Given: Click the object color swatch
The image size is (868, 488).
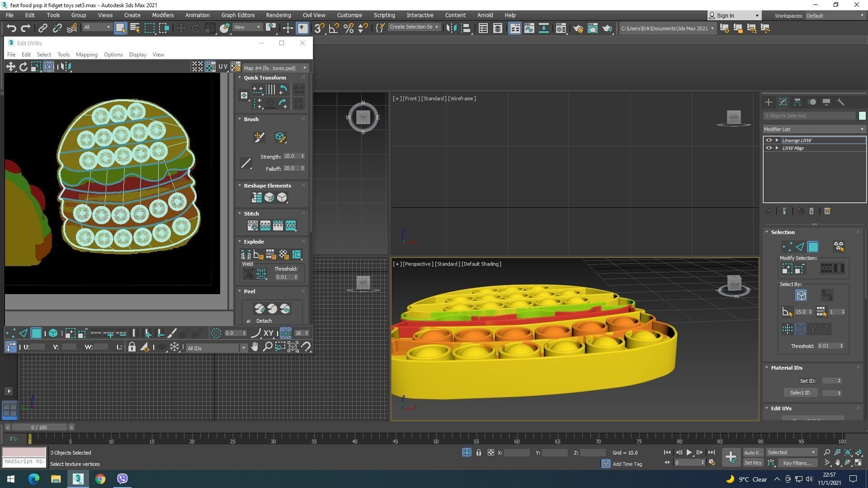Looking at the screenshot, I should 862,116.
